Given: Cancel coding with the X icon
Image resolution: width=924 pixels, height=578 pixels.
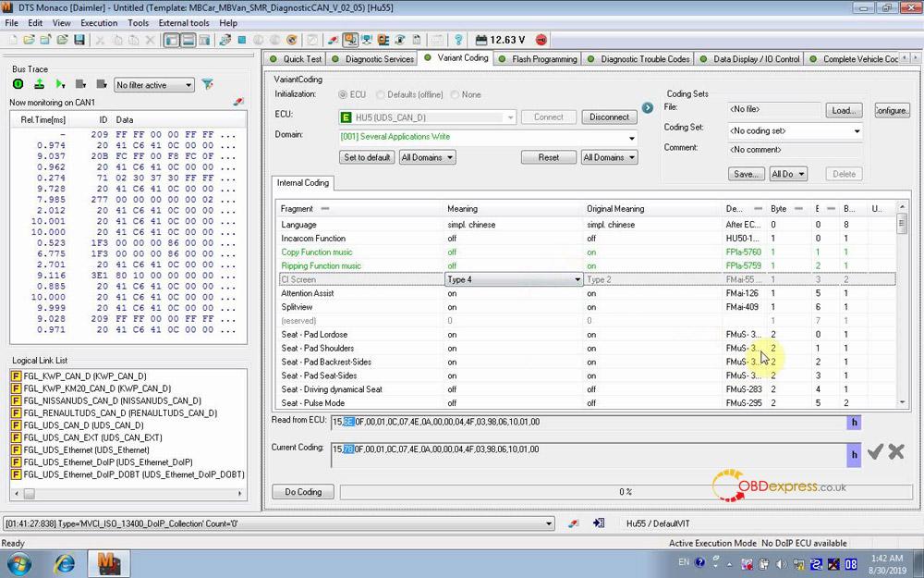Looking at the screenshot, I should tap(896, 452).
